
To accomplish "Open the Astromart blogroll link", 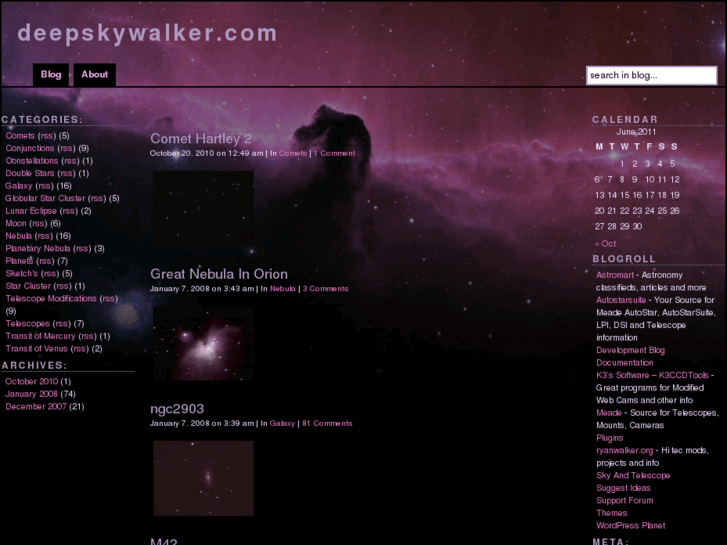I will point(615,275).
